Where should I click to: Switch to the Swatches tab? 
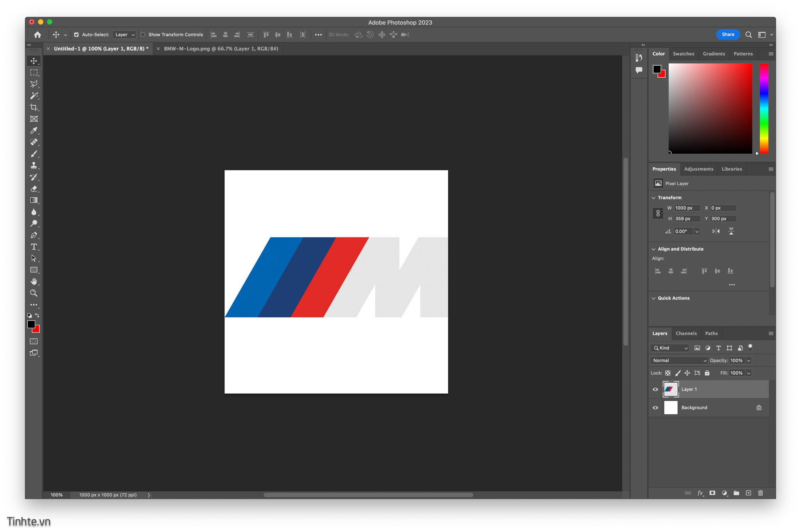[x=683, y=54]
